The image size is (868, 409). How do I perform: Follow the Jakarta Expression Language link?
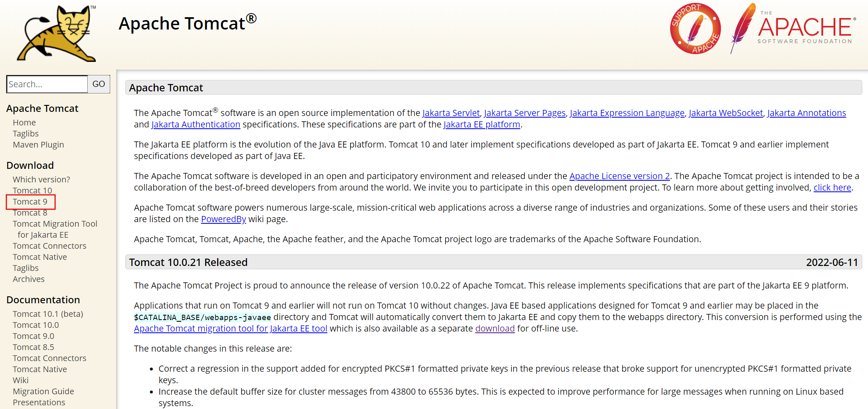pos(627,113)
